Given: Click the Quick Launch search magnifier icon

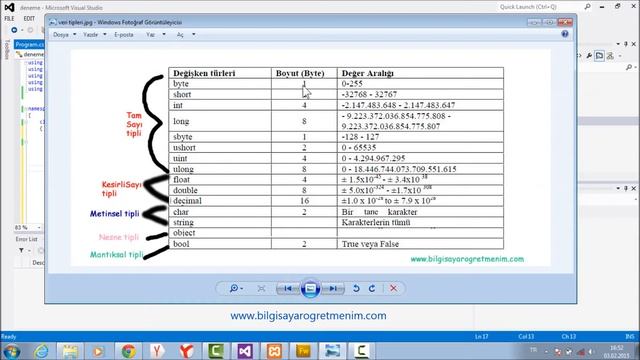Looking at the screenshot, I should (587, 7).
